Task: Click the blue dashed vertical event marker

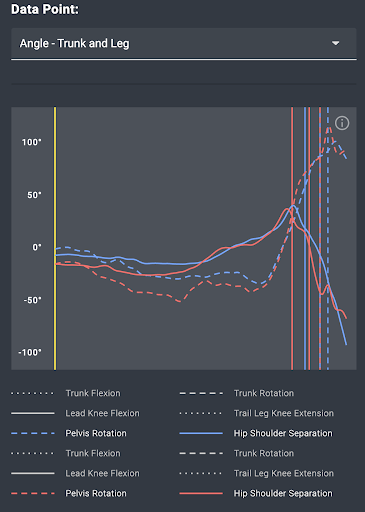Action: (328, 238)
